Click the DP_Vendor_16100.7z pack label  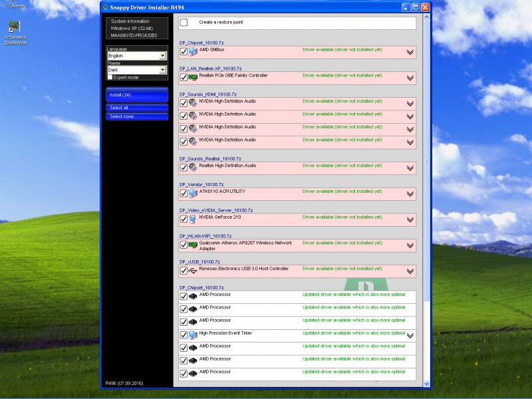[x=201, y=185]
